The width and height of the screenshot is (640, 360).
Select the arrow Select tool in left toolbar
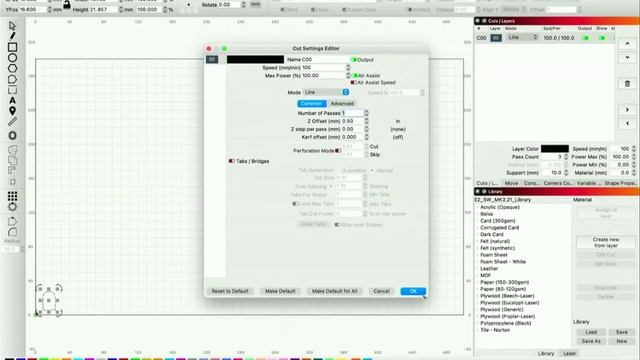12,26
